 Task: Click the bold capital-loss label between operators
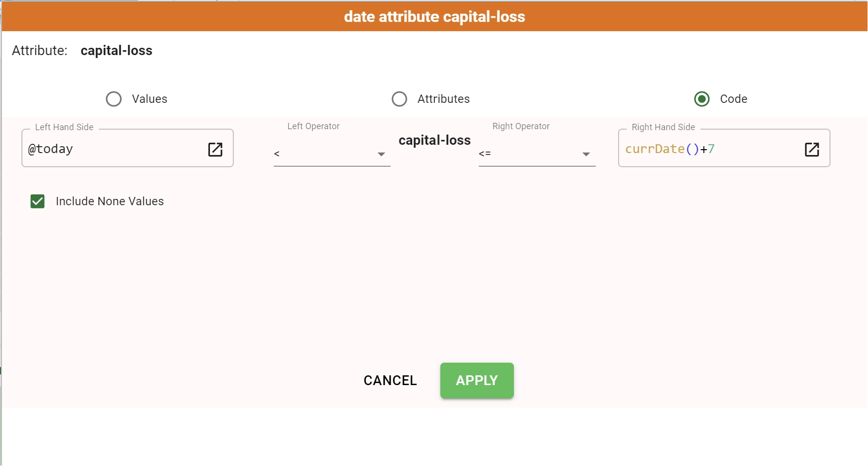[434, 140]
